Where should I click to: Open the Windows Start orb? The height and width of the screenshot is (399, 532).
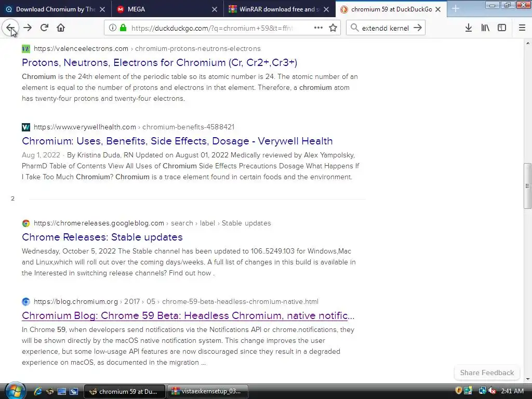[x=15, y=391]
